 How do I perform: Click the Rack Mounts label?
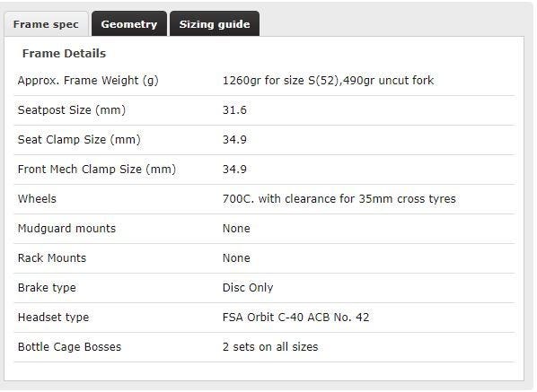[x=52, y=258]
